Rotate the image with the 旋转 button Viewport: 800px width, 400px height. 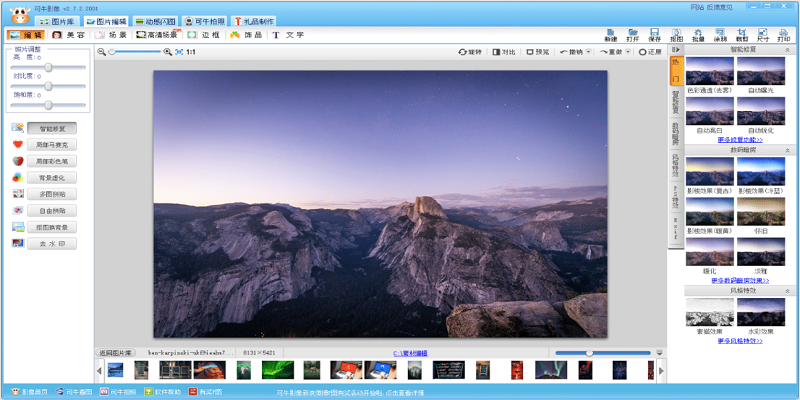point(469,51)
